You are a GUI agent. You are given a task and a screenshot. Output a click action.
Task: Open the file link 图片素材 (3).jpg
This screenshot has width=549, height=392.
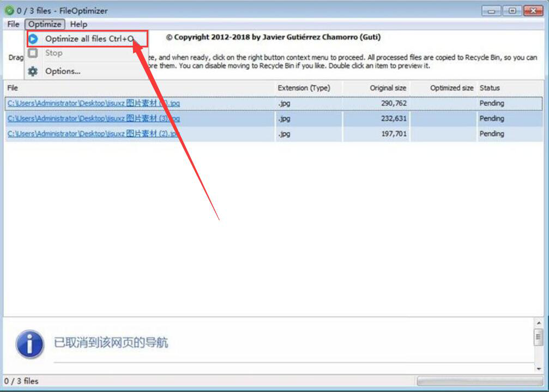point(93,118)
